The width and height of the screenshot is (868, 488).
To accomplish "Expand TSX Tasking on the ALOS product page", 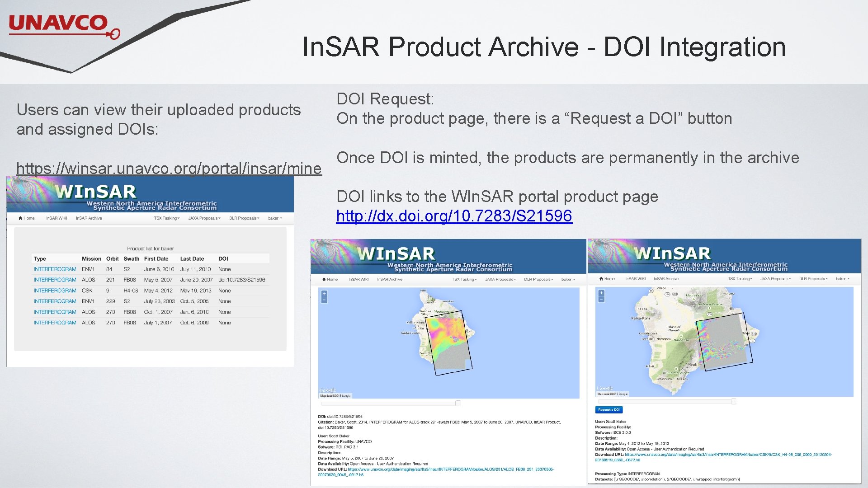I will tap(465, 279).
